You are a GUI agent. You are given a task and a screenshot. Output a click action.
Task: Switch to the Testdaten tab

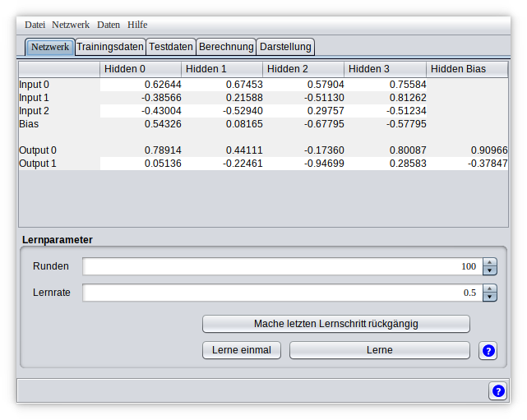[x=171, y=47]
